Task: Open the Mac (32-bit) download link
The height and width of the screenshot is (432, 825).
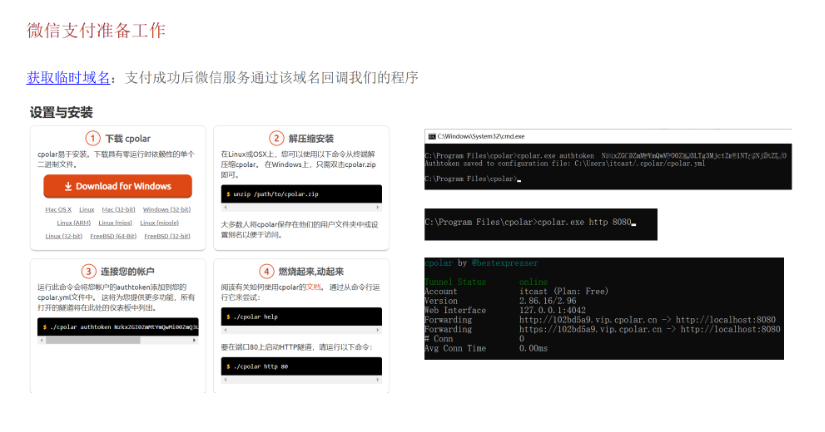Action: point(118,209)
